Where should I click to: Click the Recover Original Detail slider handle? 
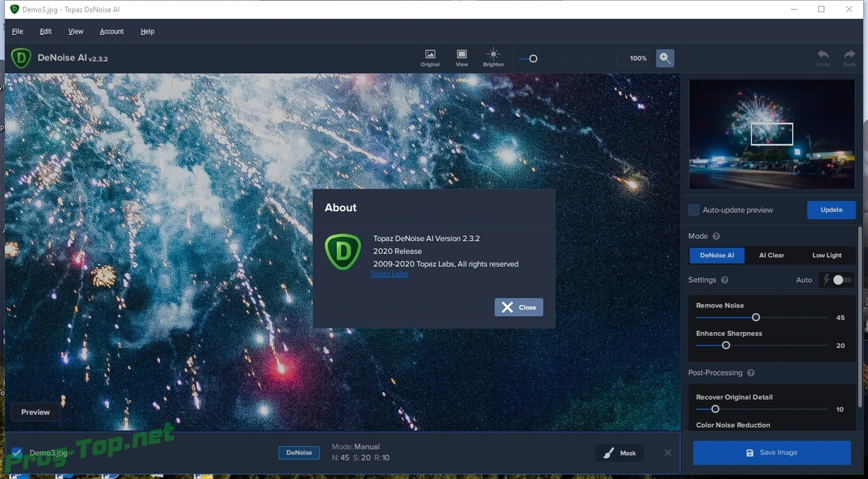715,410
